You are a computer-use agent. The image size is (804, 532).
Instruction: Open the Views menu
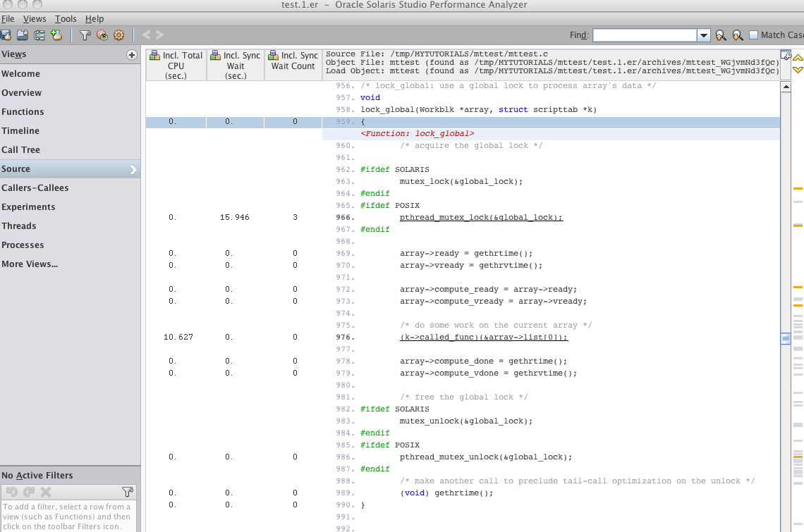35,19
